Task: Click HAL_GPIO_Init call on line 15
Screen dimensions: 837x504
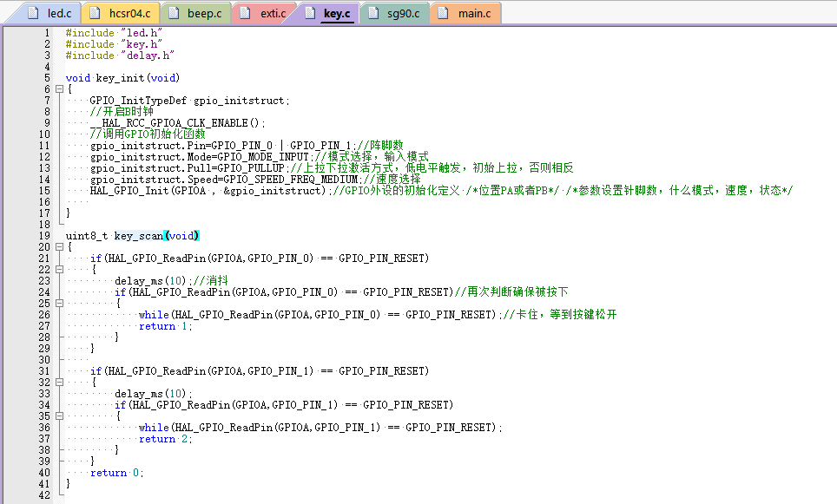Action: 211,191
